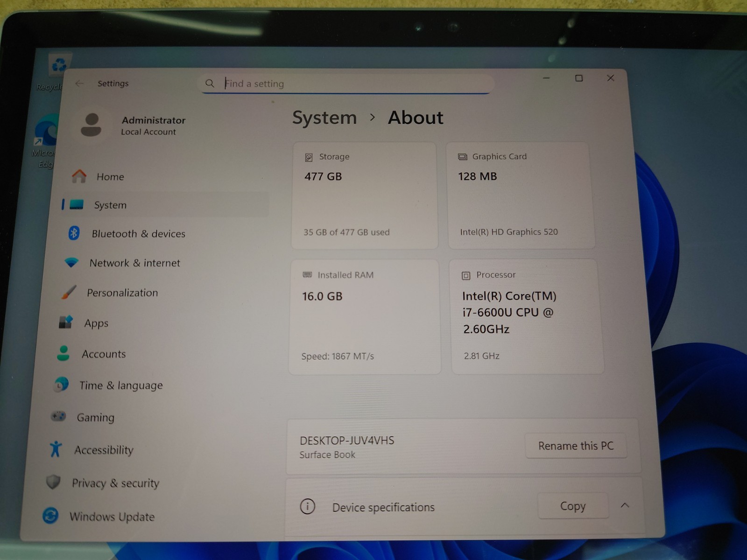Click the Settings window title

(x=113, y=83)
